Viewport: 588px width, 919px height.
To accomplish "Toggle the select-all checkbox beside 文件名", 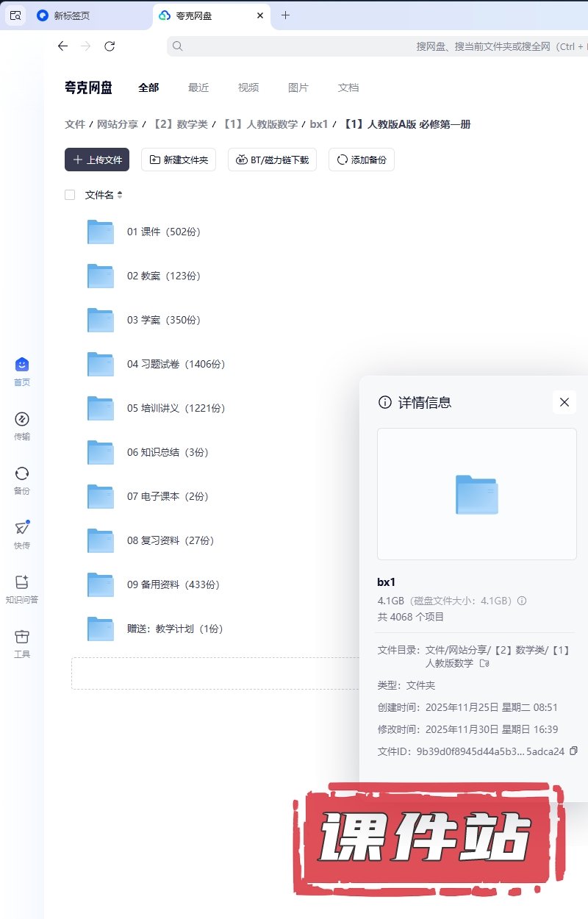I will click(70, 195).
